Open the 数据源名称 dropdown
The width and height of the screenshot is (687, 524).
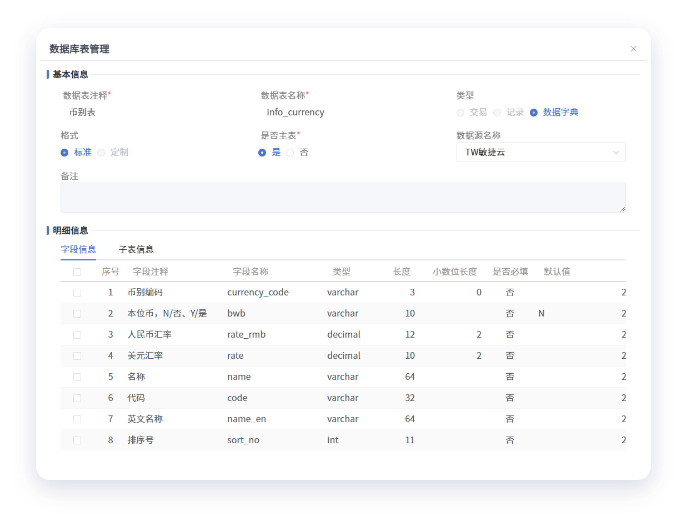[541, 152]
